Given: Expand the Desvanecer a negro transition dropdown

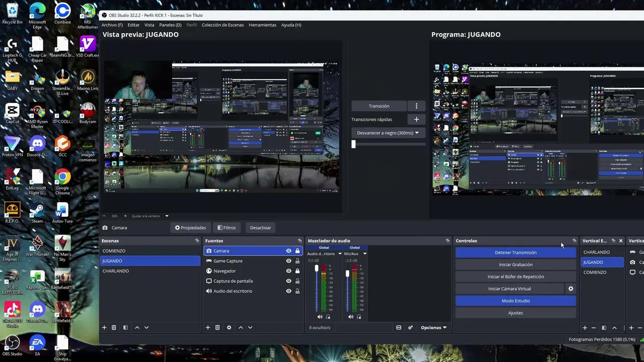Looking at the screenshot, I should click(388, 133).
